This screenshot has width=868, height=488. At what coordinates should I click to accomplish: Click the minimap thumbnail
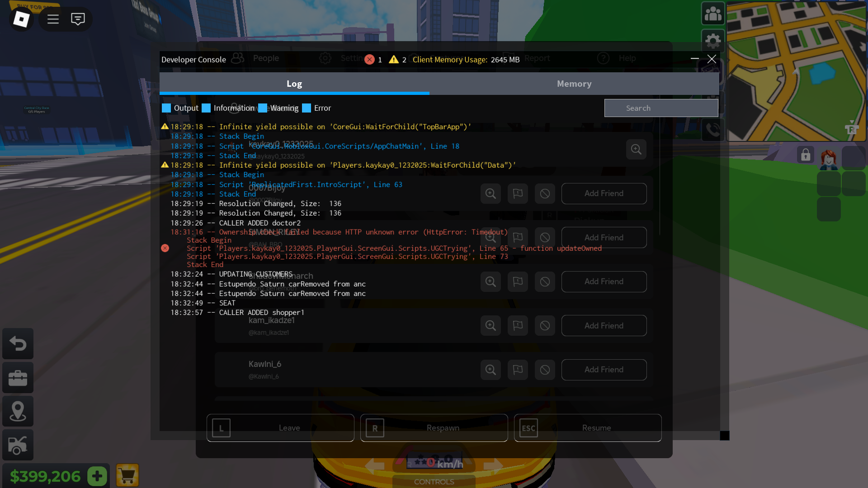click(797, 71)
